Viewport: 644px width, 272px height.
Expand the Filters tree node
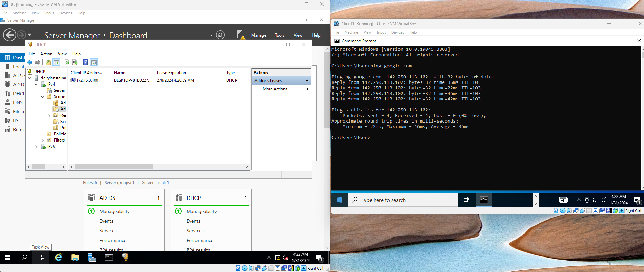point(43,140)
